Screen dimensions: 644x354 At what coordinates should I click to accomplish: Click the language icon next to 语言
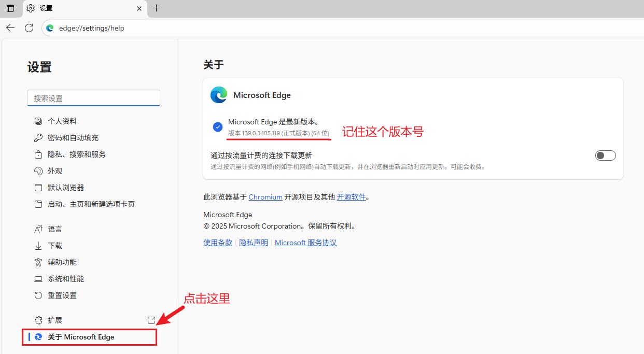coord(38,229)
